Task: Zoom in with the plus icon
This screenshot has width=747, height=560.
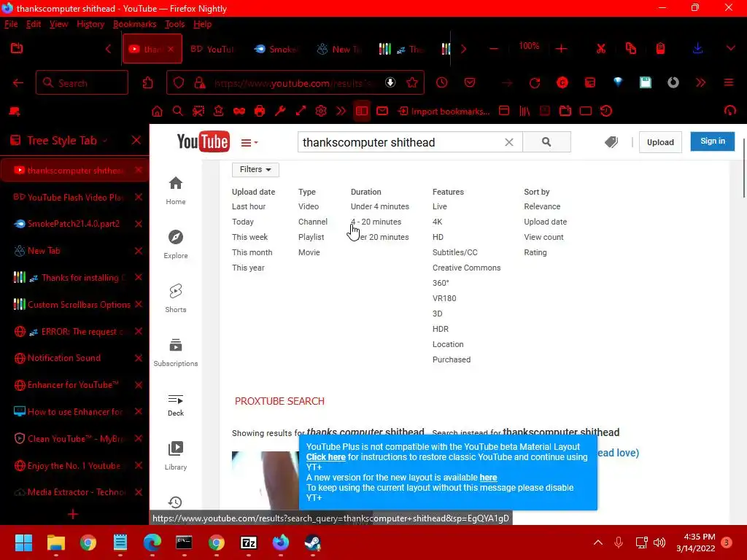Action: point(561,48)
